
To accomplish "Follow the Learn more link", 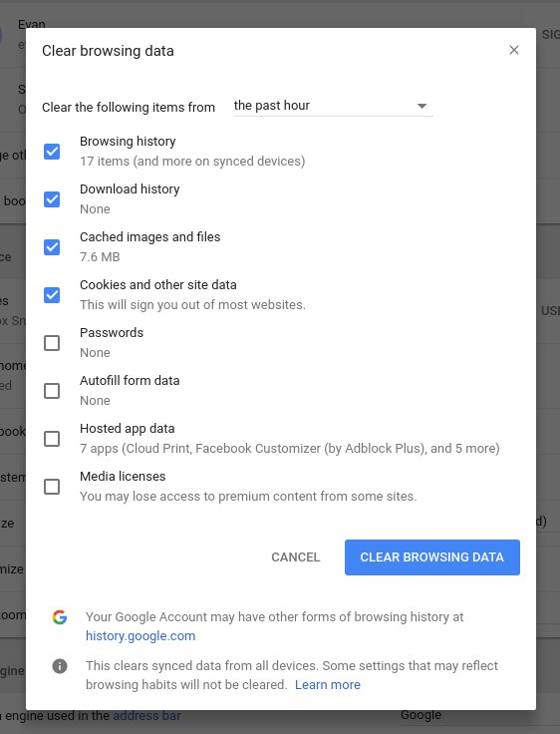I will [328, 684].
